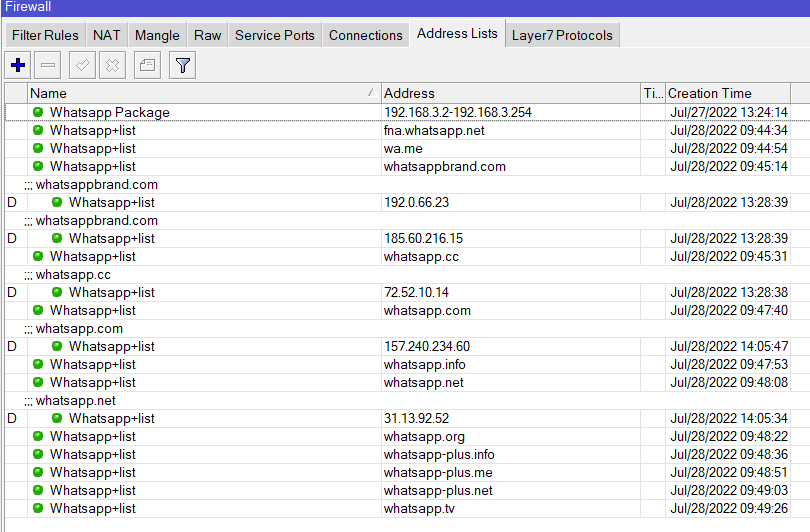810x532 pixels.
Task: Disable the entry with the X icon
Action: pyautogui.click(x=112, y=65)
